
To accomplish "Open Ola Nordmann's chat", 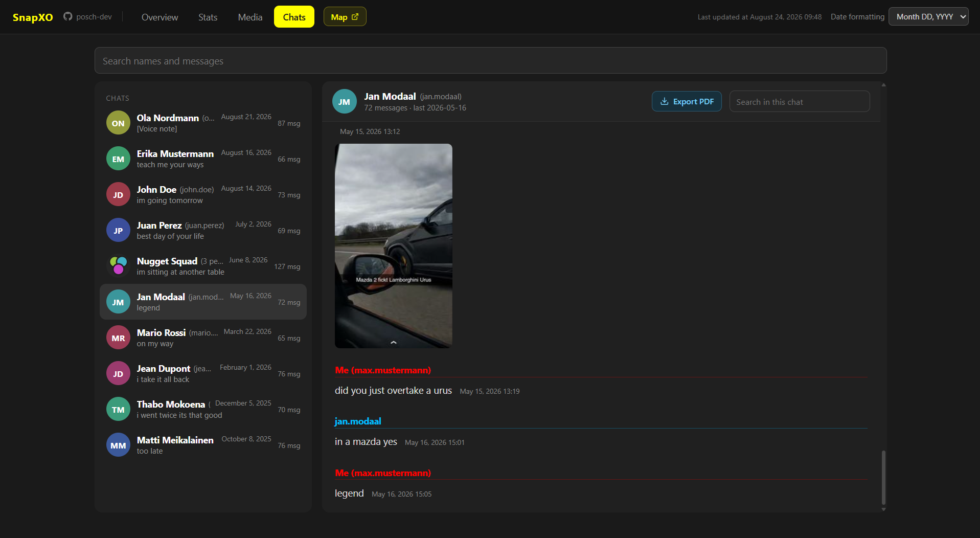I will point(203,123).
